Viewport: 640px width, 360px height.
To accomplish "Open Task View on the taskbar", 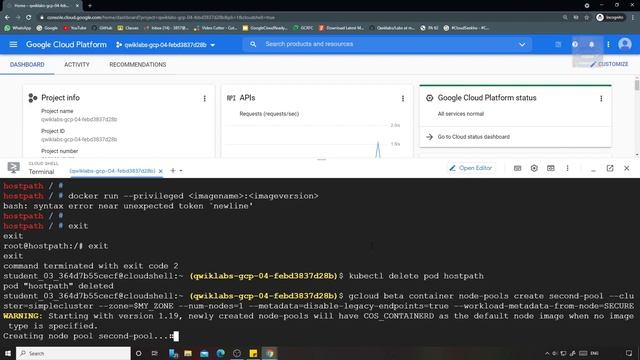I will pos(155,353).
